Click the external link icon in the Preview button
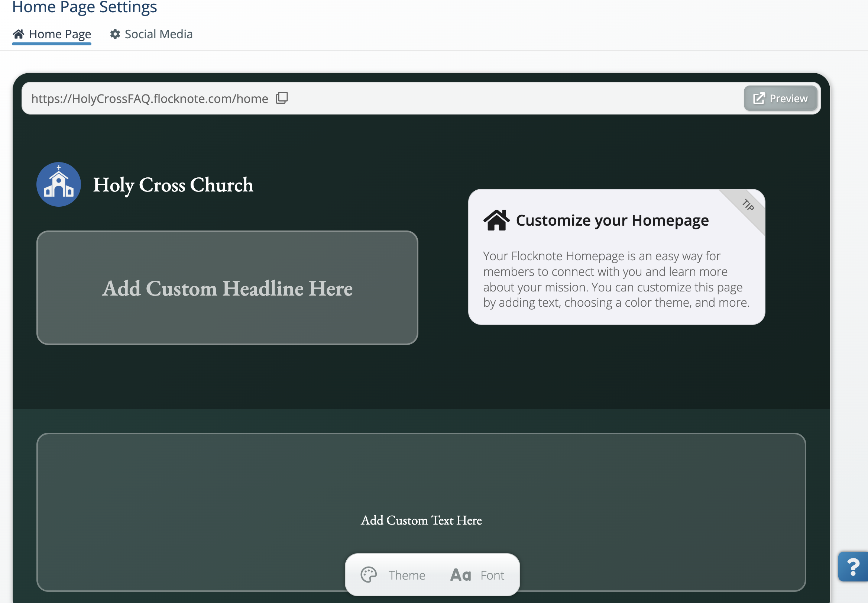 click(758, 99)
